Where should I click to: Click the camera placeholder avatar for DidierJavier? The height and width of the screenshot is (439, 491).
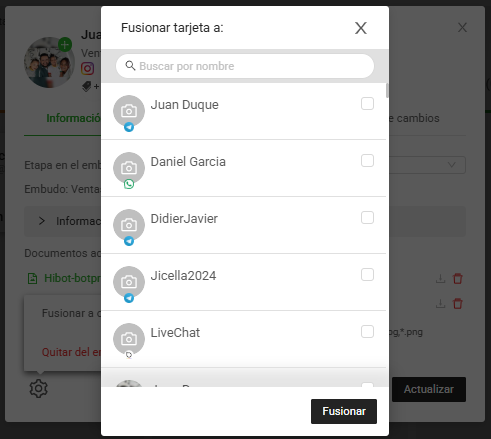click(129, 225)
